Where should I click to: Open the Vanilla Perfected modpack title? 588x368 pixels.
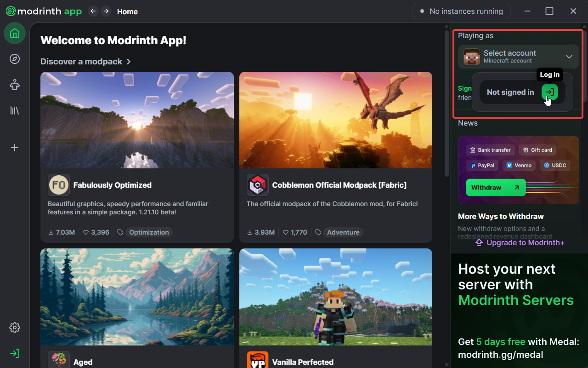point(303,362)
